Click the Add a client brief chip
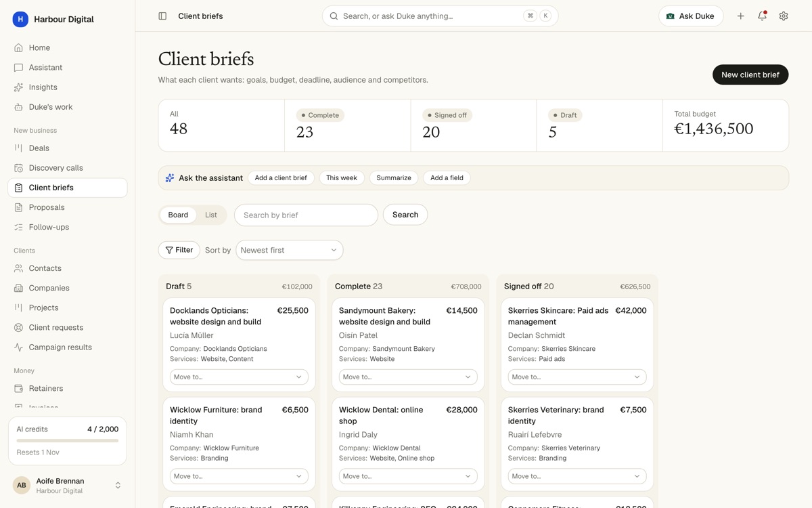Image resolution: width=812 pixels, height=508 pixels. 281,177
